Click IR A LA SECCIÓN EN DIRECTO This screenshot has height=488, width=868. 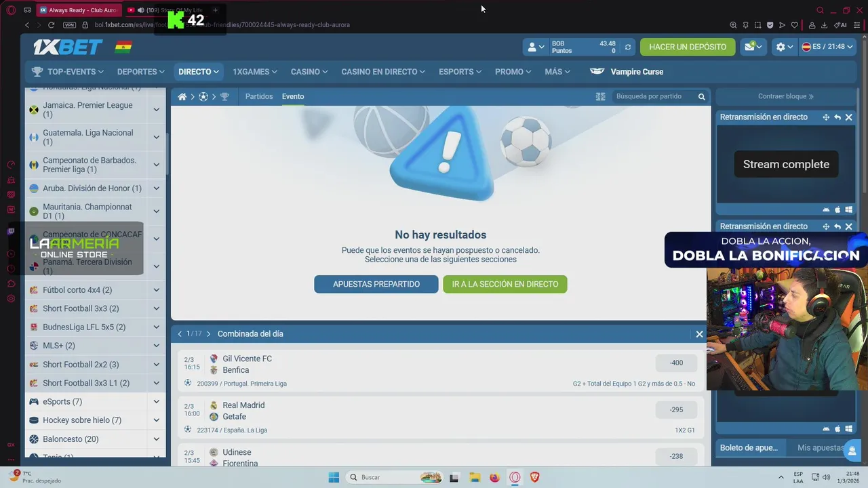[x=505, y=284]
